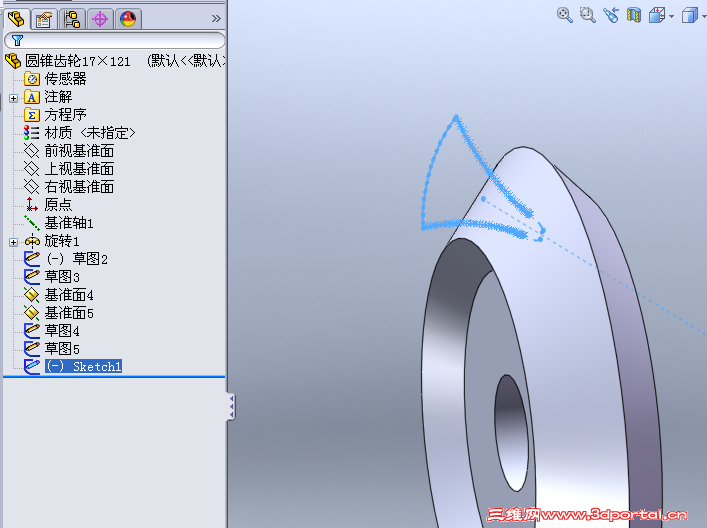Click the Zoom to Area icon
Image resolution: width=707 pixels, height=528 pixels.
(x=587, y=15)
